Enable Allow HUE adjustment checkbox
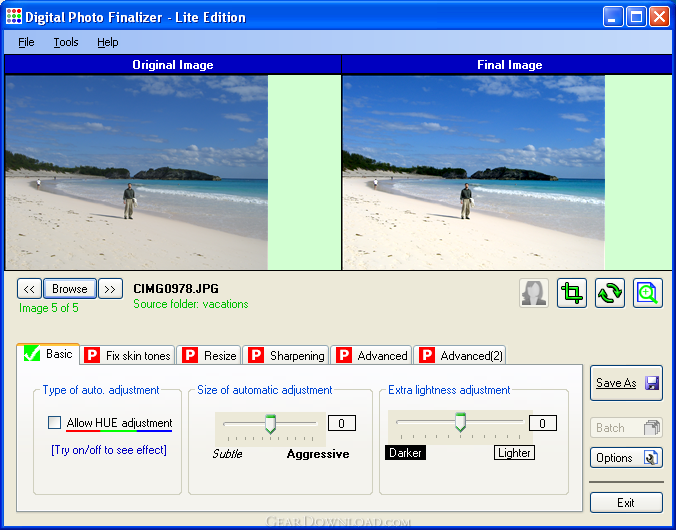The width and height of the screenshot is (676, 530). point(54,423)
